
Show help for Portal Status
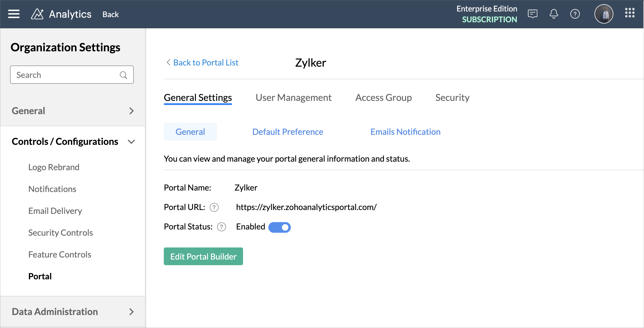(222, 227)
